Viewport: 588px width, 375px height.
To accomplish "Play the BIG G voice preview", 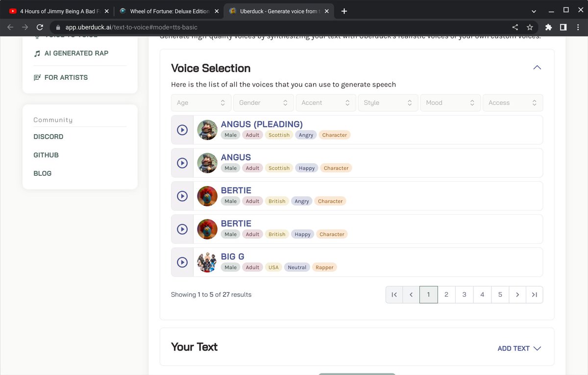I will 182,262.
